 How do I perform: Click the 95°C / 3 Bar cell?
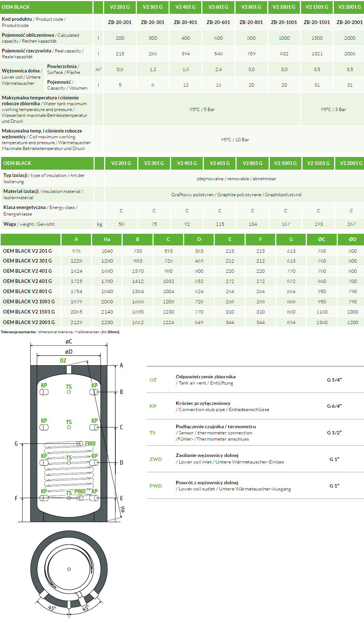333,109
